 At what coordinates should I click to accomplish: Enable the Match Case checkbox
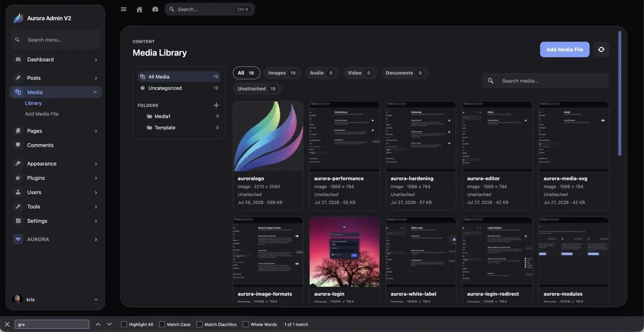162,324
